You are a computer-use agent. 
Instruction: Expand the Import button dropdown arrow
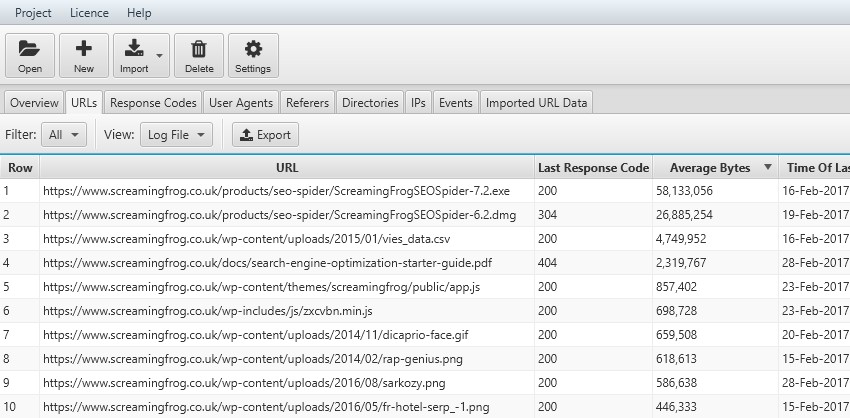point(159,55)
